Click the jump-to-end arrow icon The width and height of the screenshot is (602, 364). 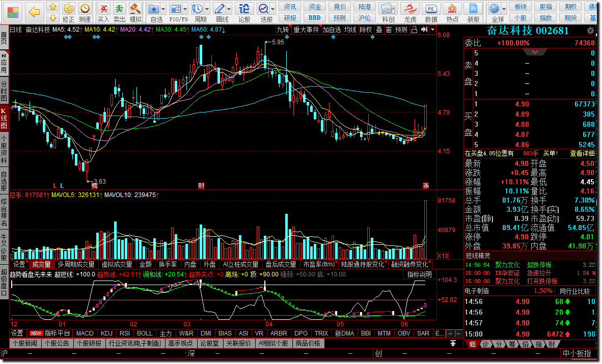[424, 30]
